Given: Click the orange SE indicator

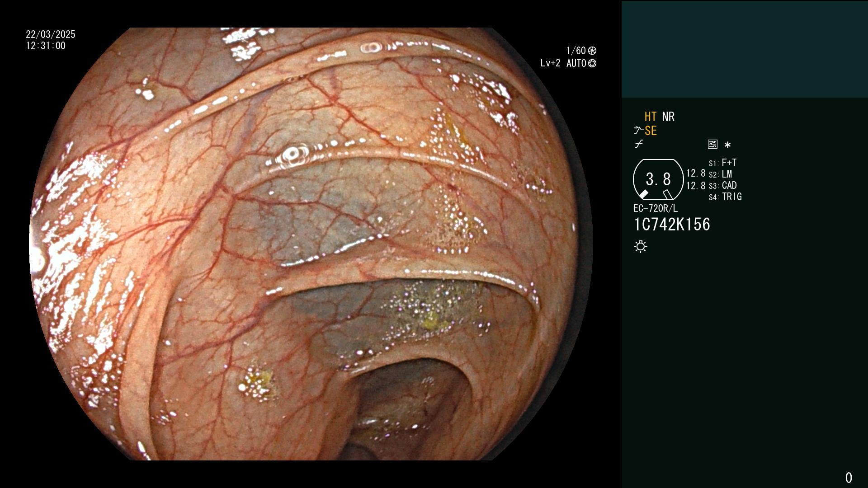Looking at the screenshot, I should click(651, 131).
